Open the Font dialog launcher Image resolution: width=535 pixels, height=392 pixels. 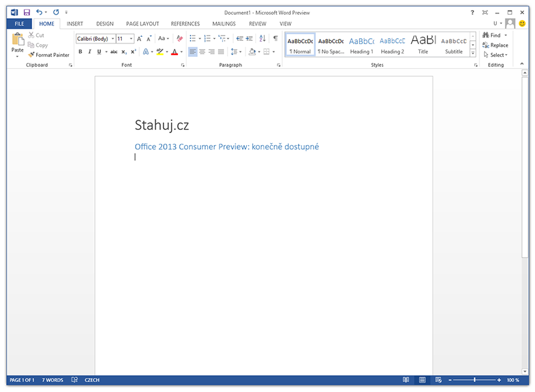tap(183, 65)
